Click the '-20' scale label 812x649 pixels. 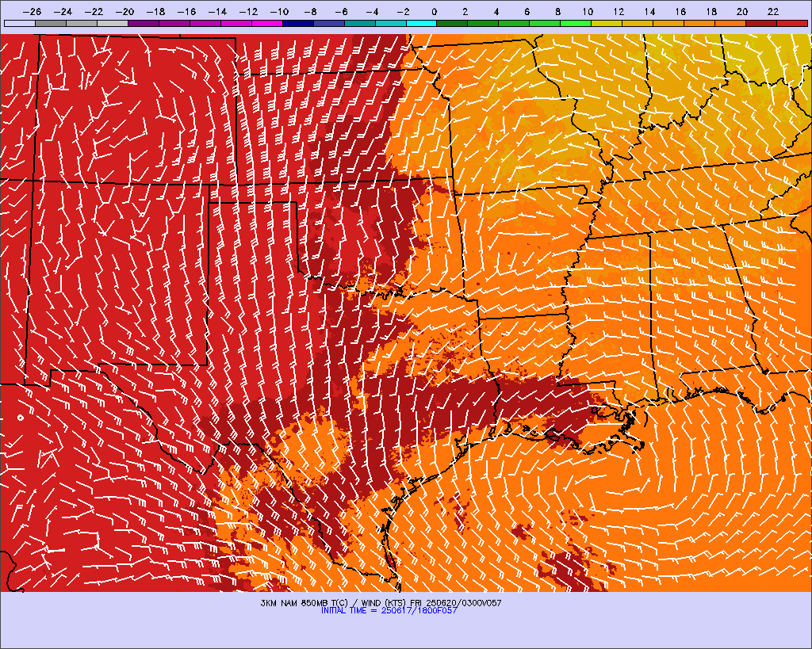124,12
